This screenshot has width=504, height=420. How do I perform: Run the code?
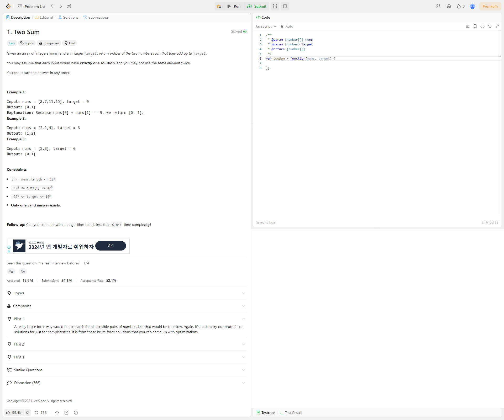pyautogui.click(x=234, y=6)
